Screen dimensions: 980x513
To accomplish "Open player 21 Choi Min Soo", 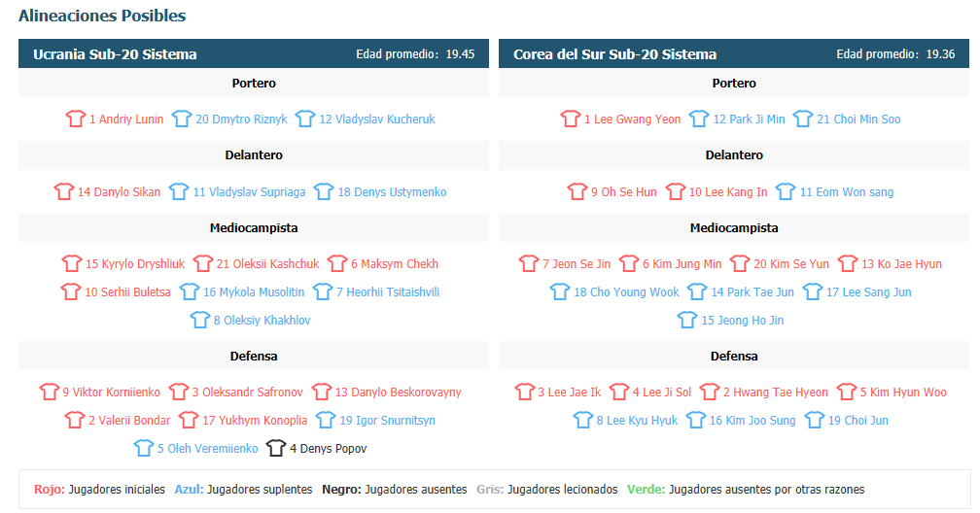I will 858,119.
